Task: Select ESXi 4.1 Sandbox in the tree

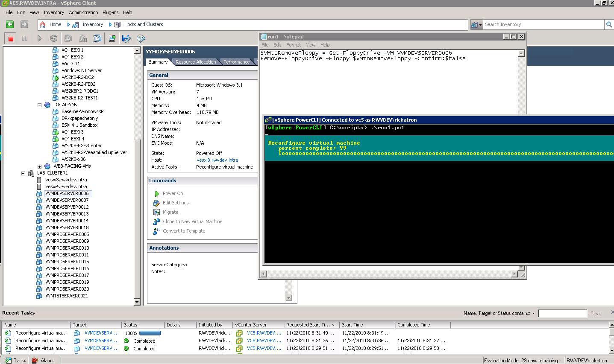Action: click(79, 125)
